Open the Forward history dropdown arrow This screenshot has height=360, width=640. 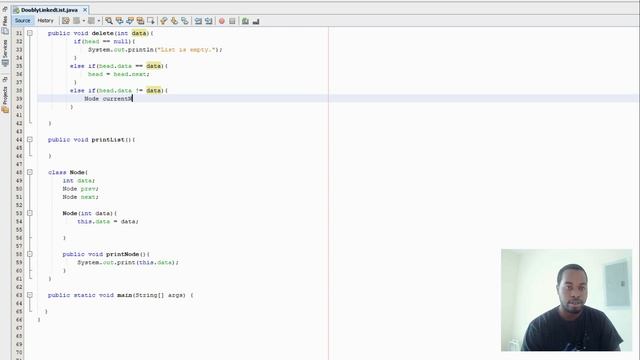pyautogui.click(x=98, y=21)
